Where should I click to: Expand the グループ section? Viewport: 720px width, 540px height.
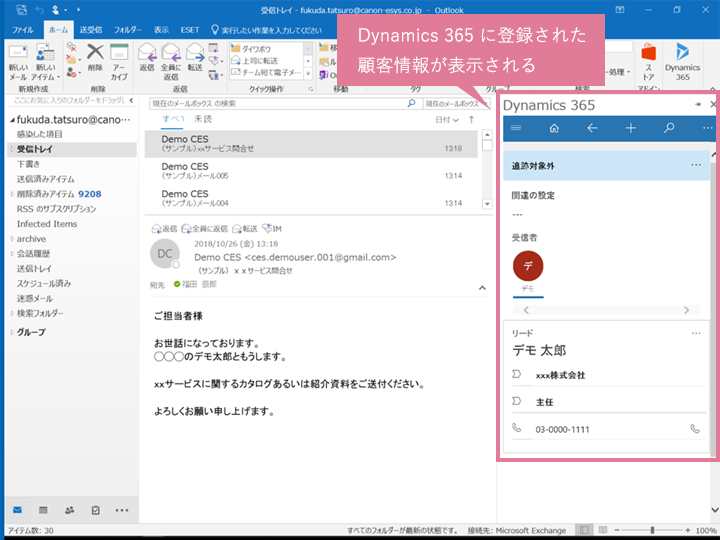(x=12, y=332)
